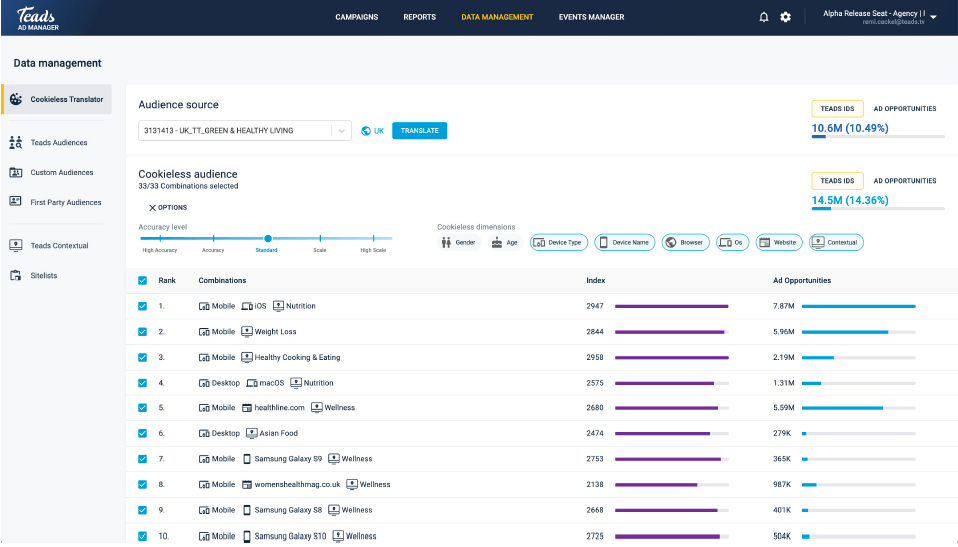Set accuracy slider to High Scale
This screenshot has height=547, width=958.
click(373, 238)
